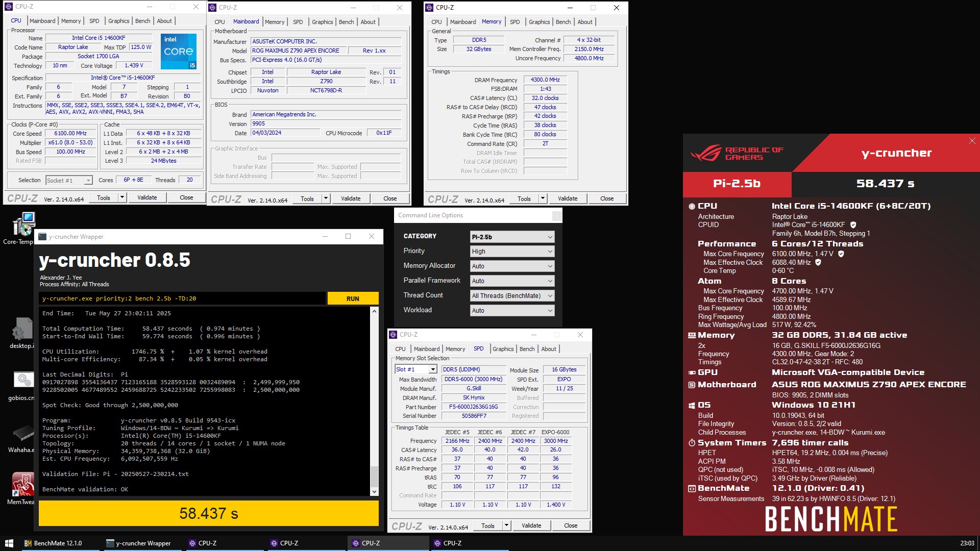980x551 pixels.
Task: Click the Max Effective Clock verified checkmark
Action: (818, 262)
